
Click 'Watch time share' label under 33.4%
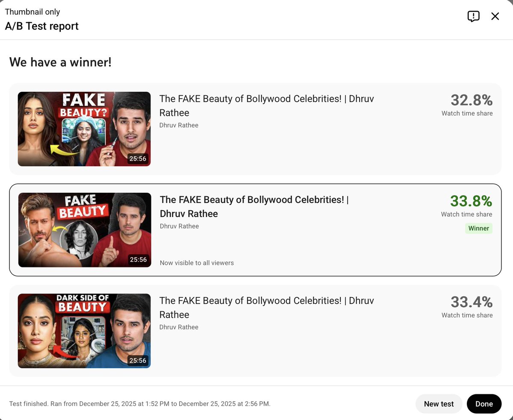467,315
